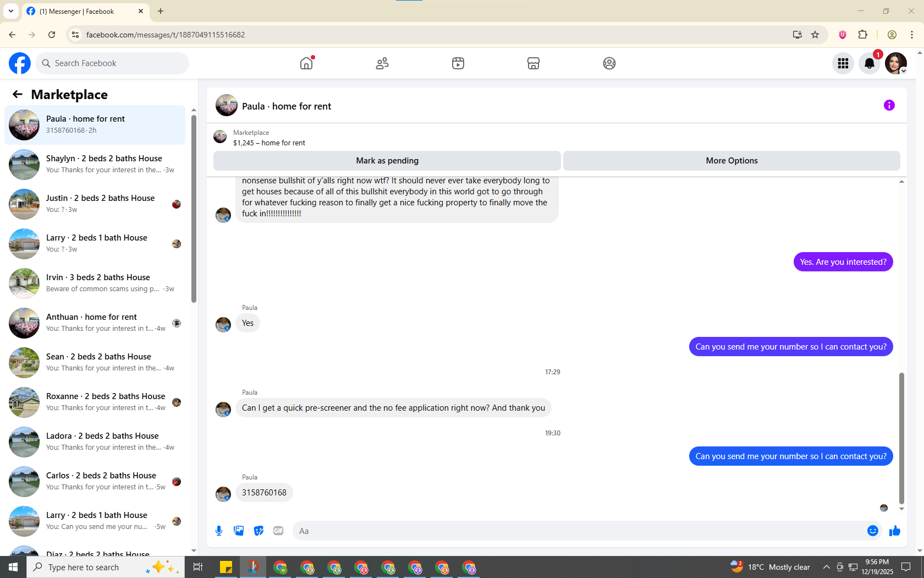The image size is (924, 578).
Task: Click the conversation list scrollbar
Action: click(194, 208)
